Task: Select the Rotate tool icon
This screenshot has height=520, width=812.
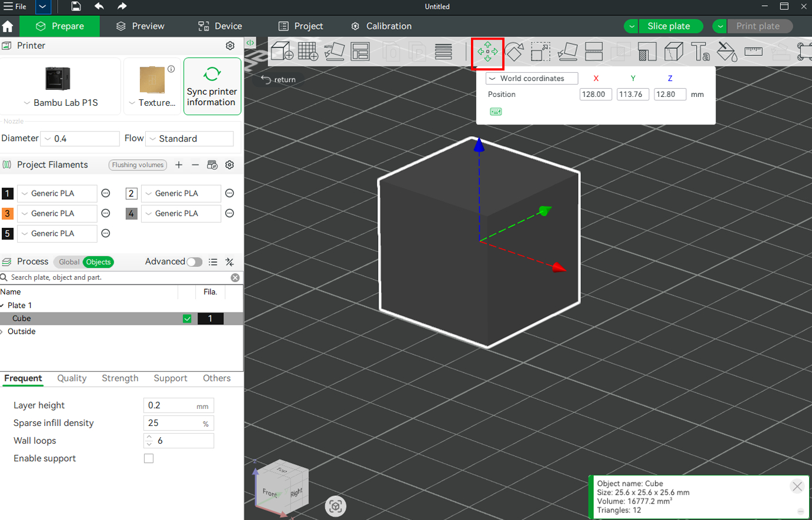Action: 514,52
